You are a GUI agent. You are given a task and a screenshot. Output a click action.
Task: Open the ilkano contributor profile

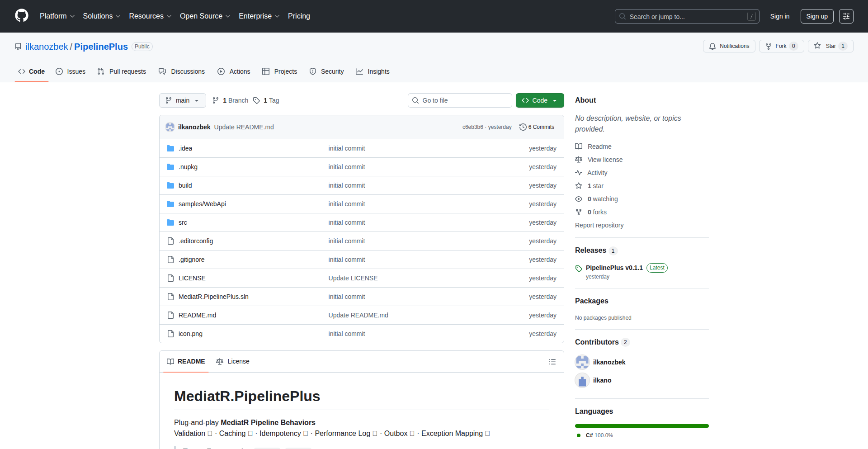602,380
